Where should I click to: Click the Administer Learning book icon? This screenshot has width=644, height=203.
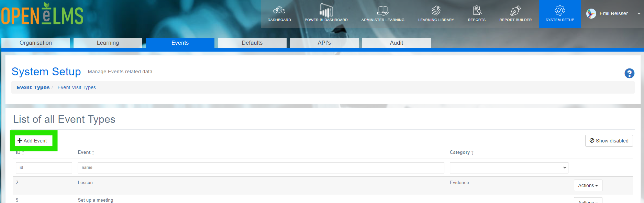coord(383,10)
